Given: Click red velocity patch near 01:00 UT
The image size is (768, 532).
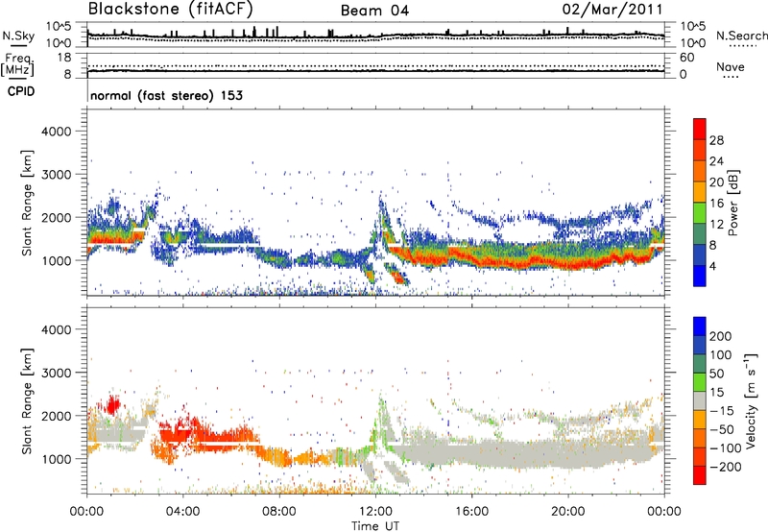Looking at the screenshot, I should click(x=113, y=405).
